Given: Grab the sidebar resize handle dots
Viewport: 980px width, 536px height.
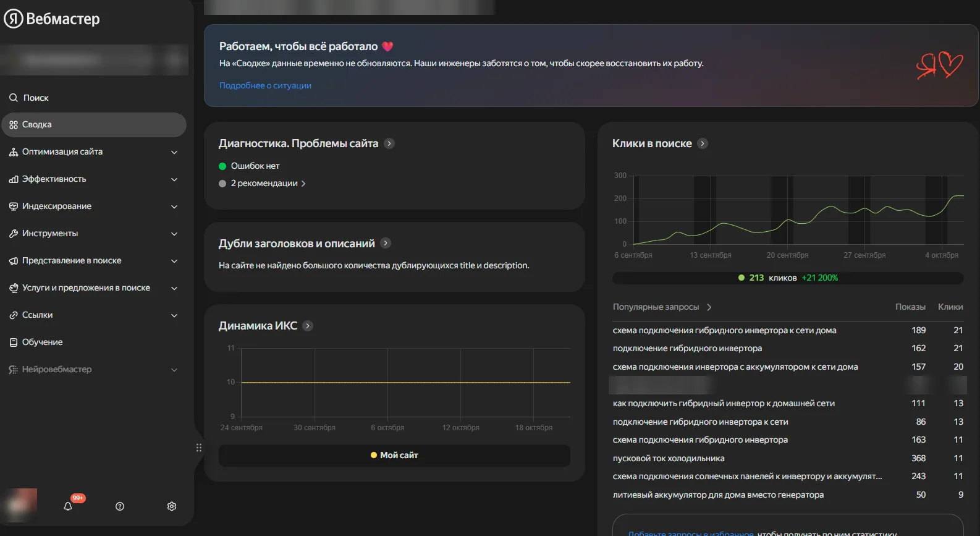Looking at the screenshot, I should tap(199, 448).
